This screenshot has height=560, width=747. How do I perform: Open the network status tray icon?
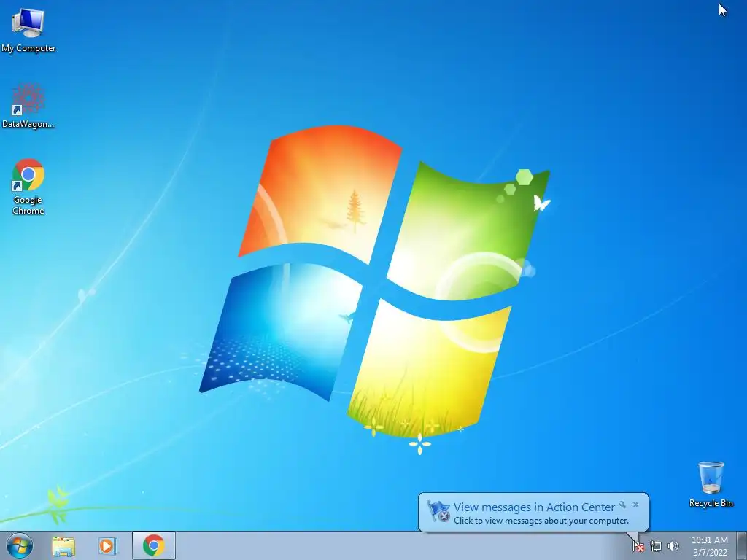(656, 546)
